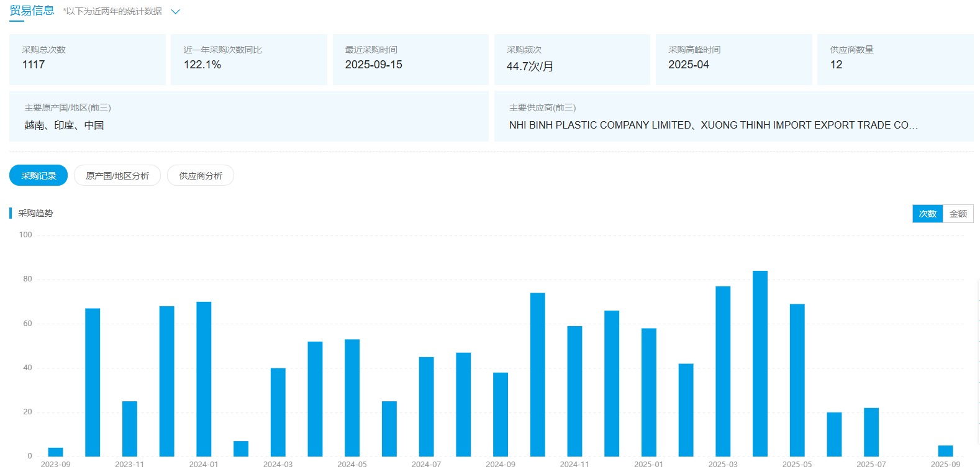This screenshot has width=980, height=469.
Task: Click the small bar for 2023-09
Action: (55, 452)
